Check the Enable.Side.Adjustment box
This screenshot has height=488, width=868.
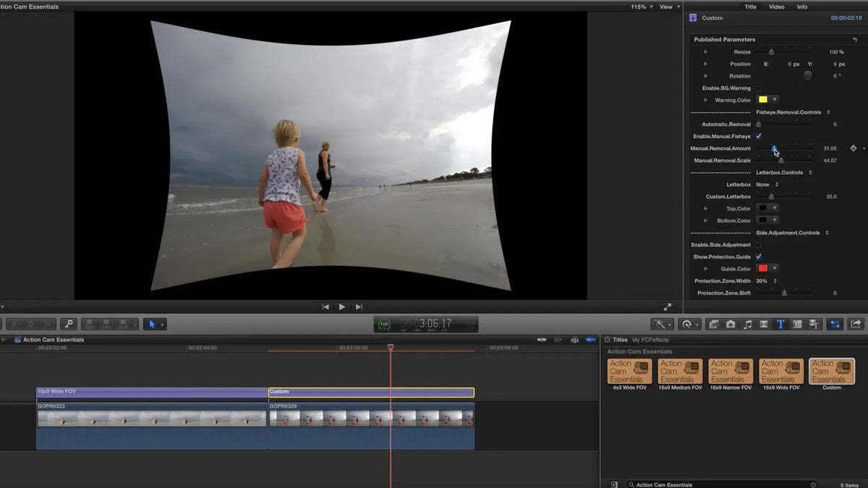point(758,245)
